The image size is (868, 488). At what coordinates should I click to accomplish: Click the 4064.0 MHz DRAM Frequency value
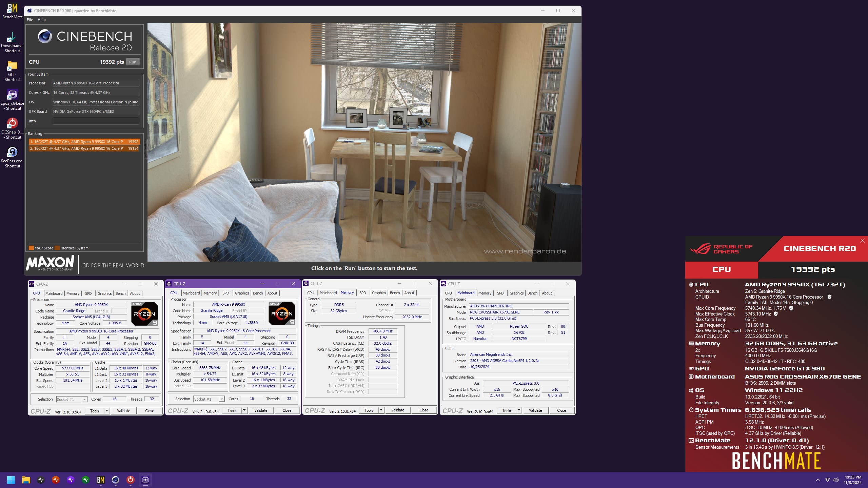pyautogui.click(x=383, y=331)
